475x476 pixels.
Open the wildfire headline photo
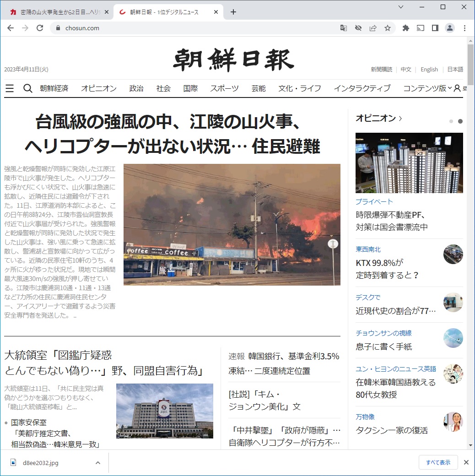[232, 224]
